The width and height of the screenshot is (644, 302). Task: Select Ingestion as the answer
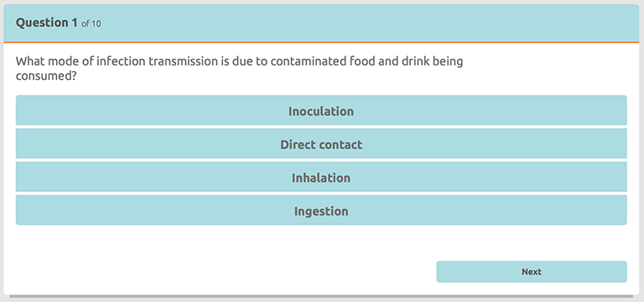coord(321,211)
